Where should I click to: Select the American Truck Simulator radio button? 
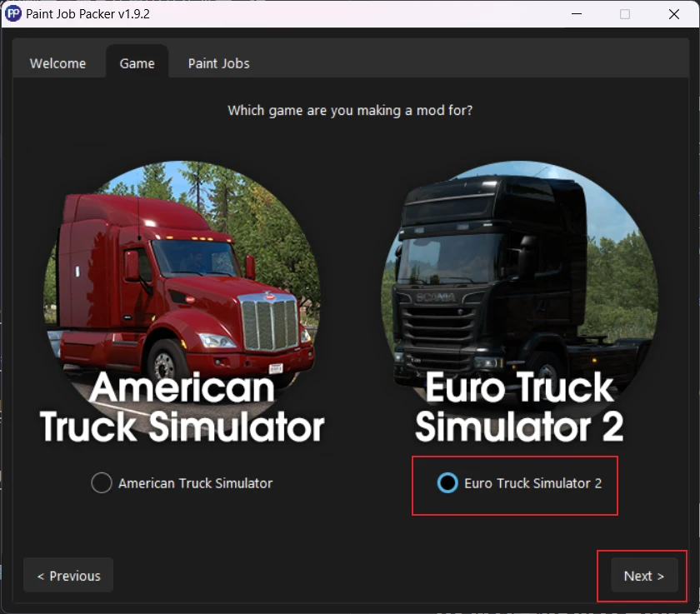coord(102,483)
